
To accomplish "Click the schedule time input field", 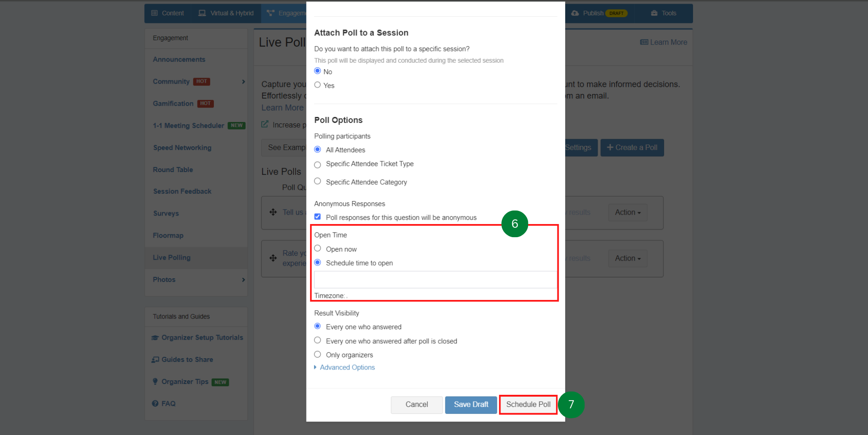I will click(x=435, y=280).
